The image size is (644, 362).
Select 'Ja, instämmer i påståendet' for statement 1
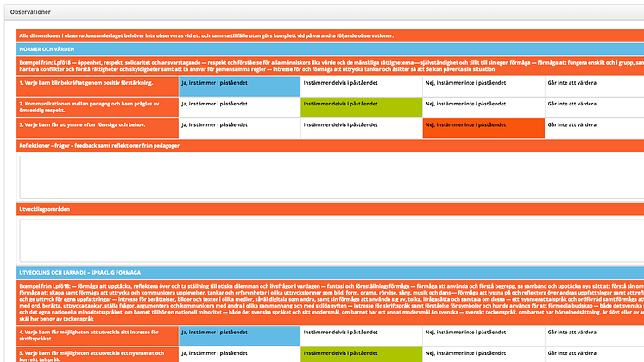point(240,86)
